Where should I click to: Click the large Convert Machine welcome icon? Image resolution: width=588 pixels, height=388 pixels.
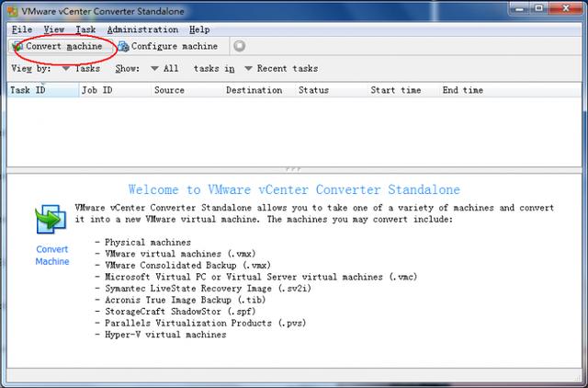[x=51, y=219]
